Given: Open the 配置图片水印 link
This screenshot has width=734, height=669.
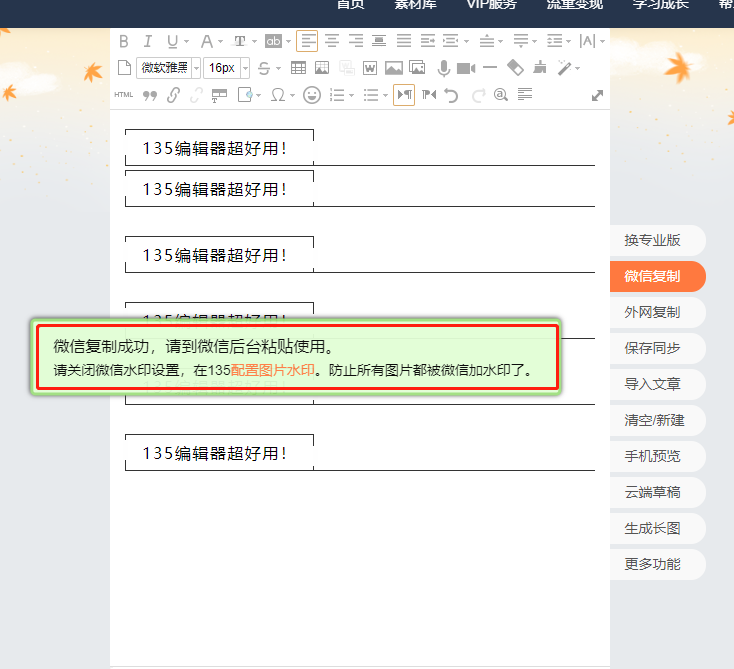Looking at the screenshot, I should pyautogui.click(x=272, y=370).
